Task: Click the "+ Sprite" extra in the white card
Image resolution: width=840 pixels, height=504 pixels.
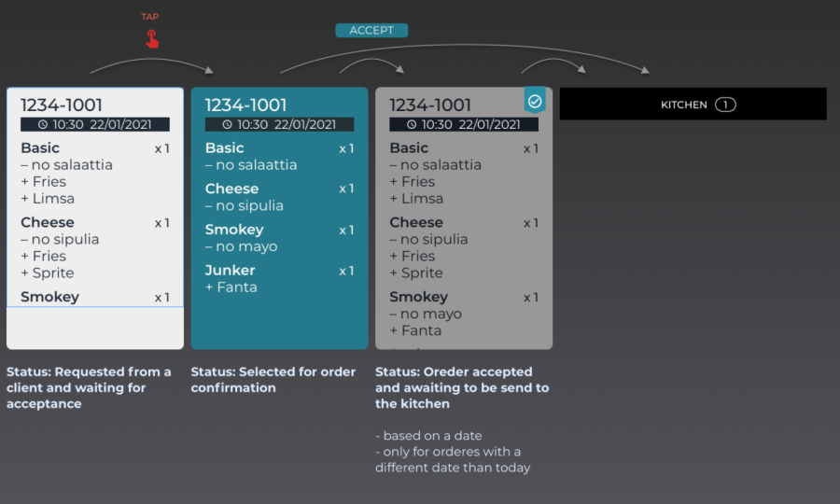Action: pyautogui.click(x=48, y=273)
